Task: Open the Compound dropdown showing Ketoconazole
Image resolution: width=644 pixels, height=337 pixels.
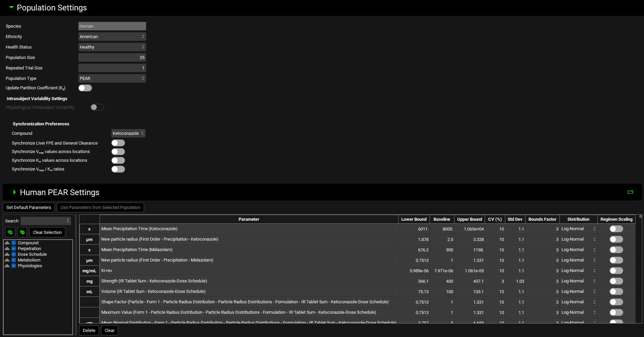Action: (x=128, y=133)
